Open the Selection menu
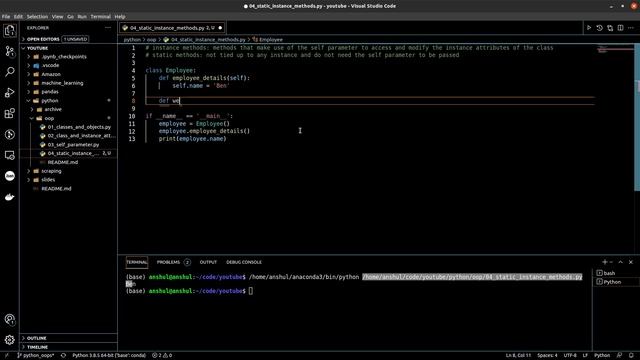This screenshot has height=360, width=640. (37, 17)
